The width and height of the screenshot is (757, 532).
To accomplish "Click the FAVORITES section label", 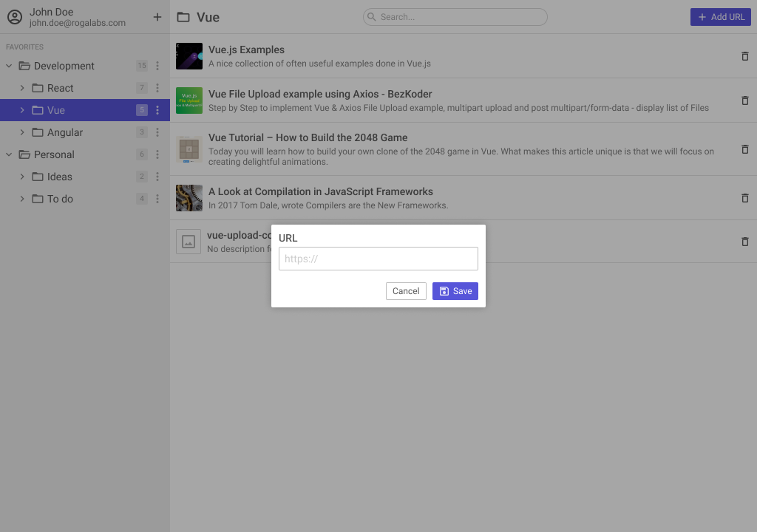I will coord(24,47).
